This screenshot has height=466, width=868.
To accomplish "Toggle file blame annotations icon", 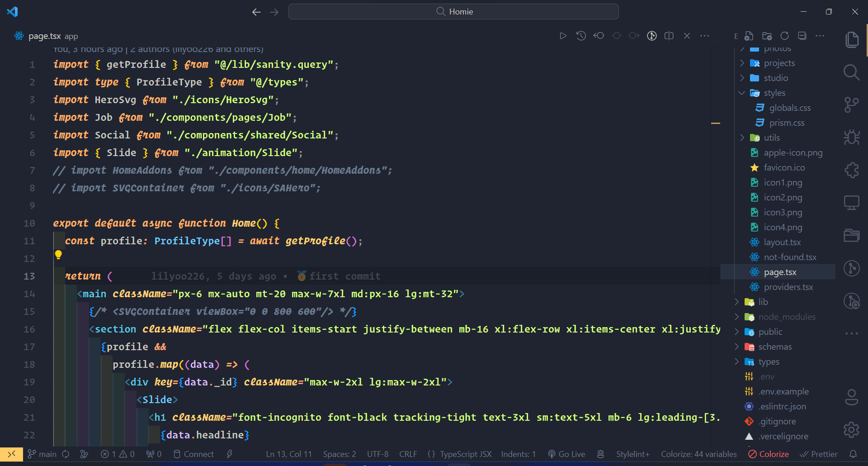I will 651,36.
